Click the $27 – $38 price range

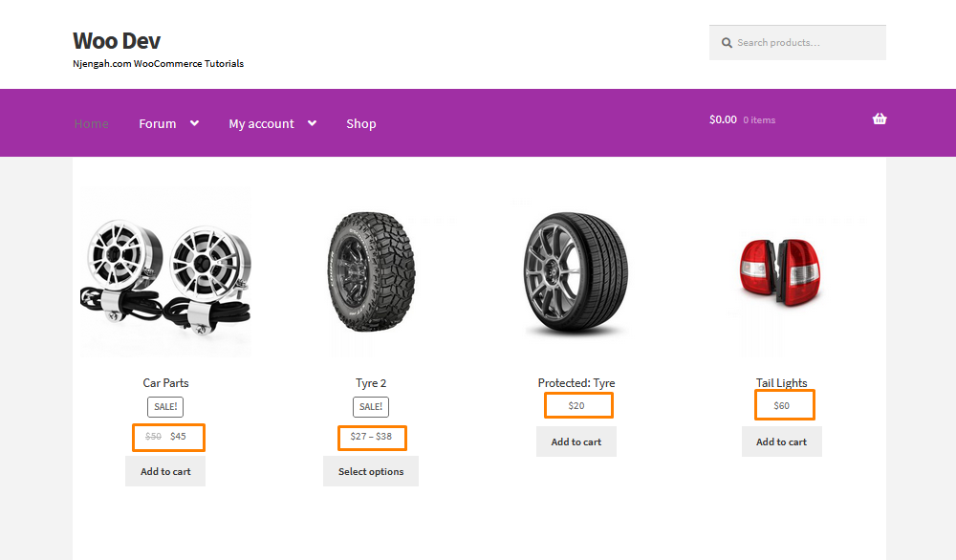[x=371, y=437]
